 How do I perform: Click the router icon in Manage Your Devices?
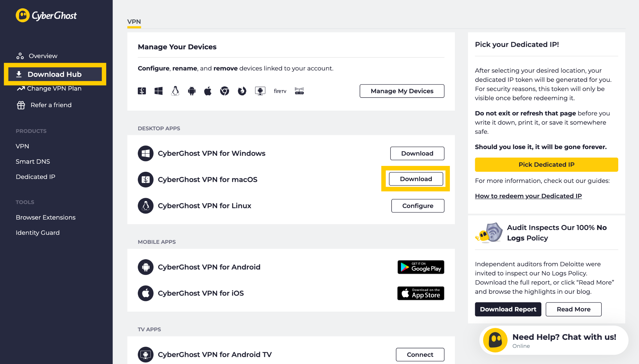point(299,91)
